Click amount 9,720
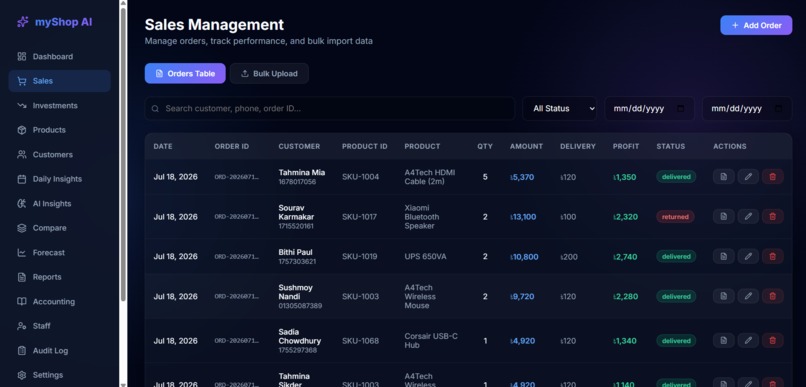This screenshot has height=387, width=806. pos(522,297)
